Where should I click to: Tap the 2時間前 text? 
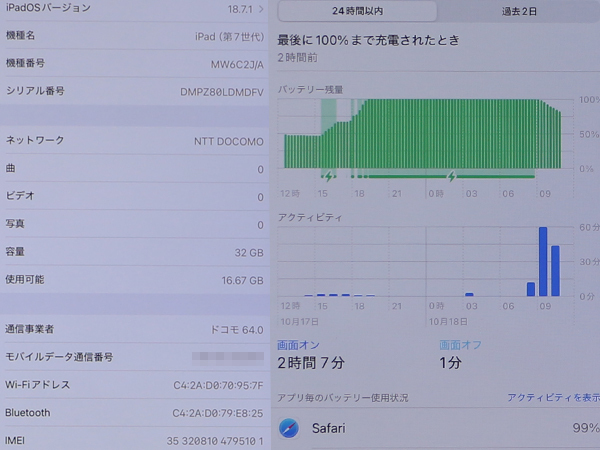click(x=297, y=58)
